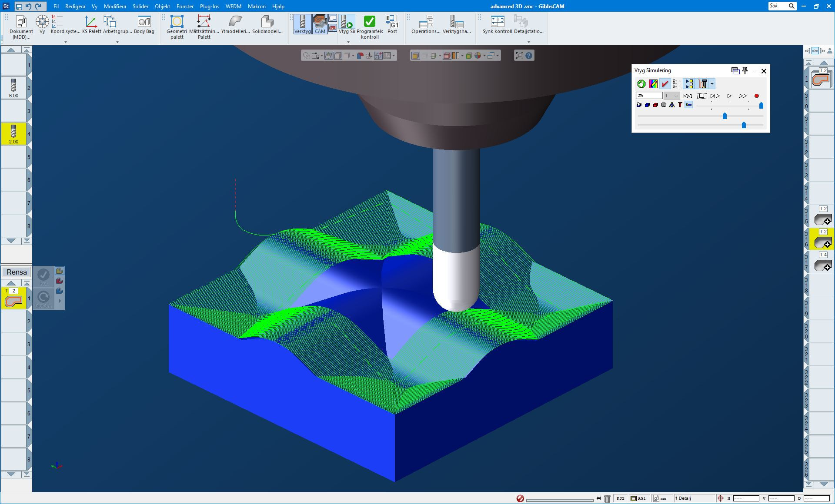This screenshot has height=504, width=835.
Task: Open Verktygshanterare tool manager
Action: coord(457,24)
